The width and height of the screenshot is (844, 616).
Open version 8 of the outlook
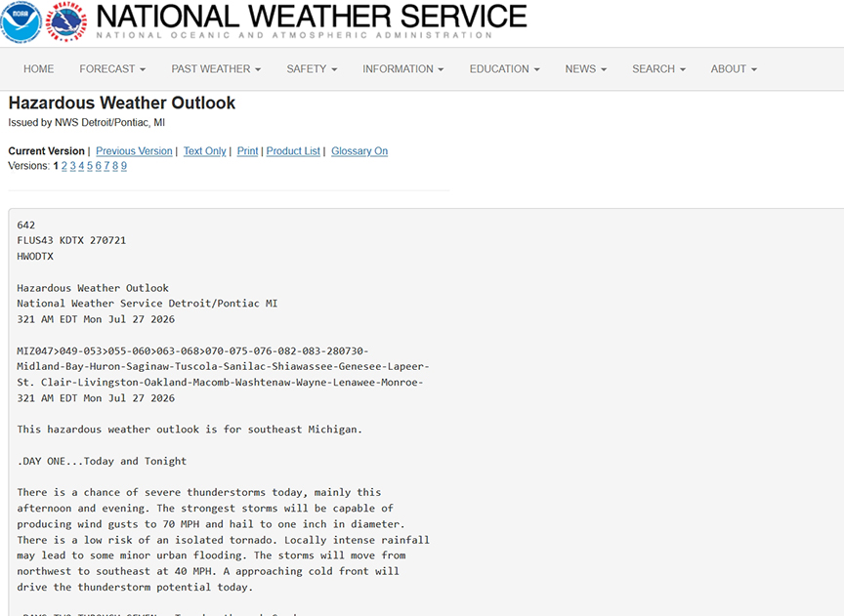point(115,166)
